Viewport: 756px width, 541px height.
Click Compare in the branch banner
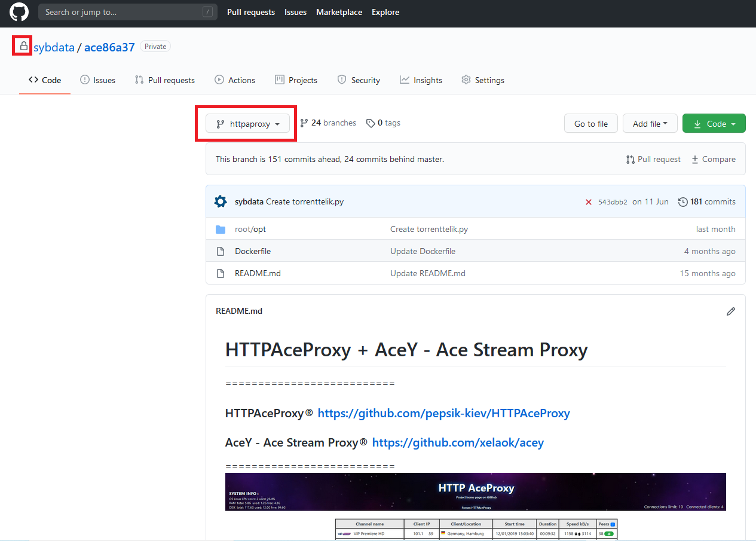(x=714, y=159)
